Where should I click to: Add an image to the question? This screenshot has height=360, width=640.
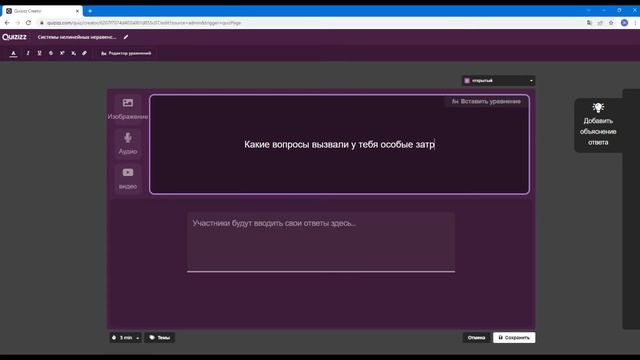point(128,109)
